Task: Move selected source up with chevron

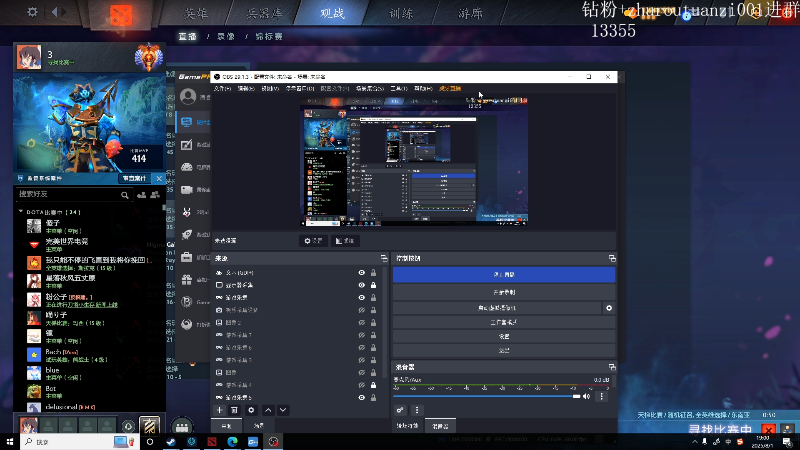Action: [268, 410]
